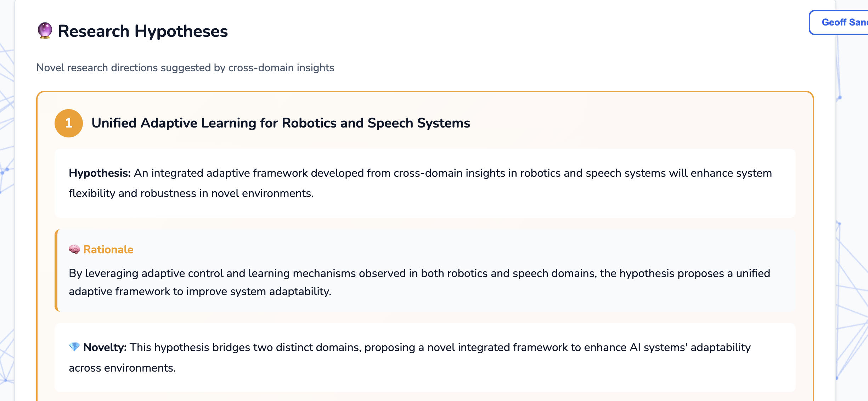Click the orange number 1 badge
Image resolution: width=868 pixels, height=401 pixels.
tap(69, 123)
